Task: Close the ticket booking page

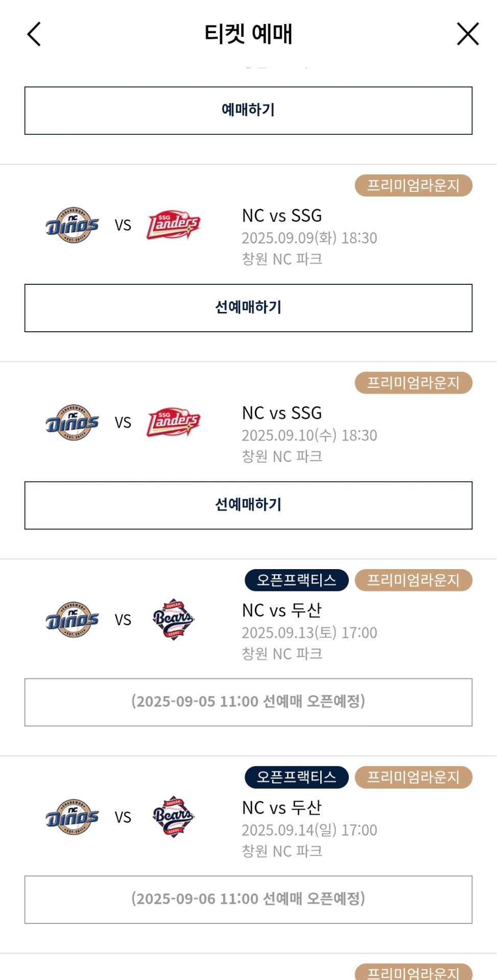Action: click(467, 34)
